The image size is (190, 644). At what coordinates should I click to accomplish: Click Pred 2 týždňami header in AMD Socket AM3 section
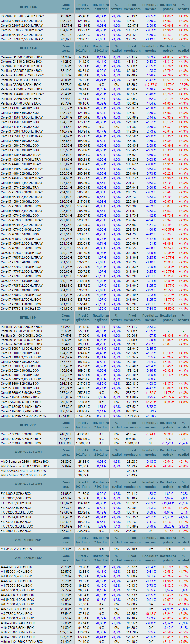[83, 484]
